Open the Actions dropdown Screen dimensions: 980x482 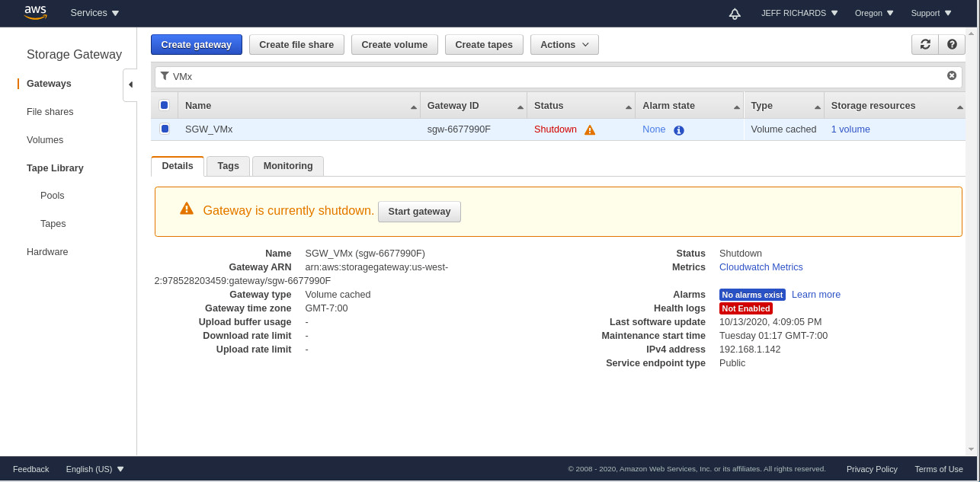pos(564,44)
